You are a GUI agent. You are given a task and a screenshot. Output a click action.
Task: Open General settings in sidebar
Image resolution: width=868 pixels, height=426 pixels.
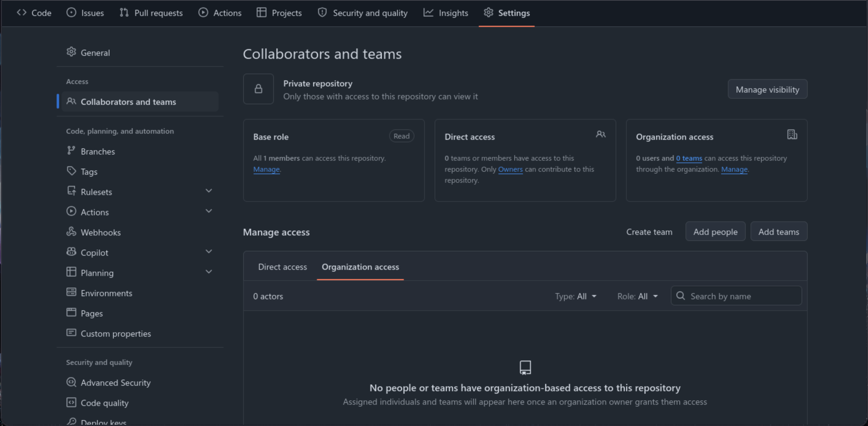point(140,52)
